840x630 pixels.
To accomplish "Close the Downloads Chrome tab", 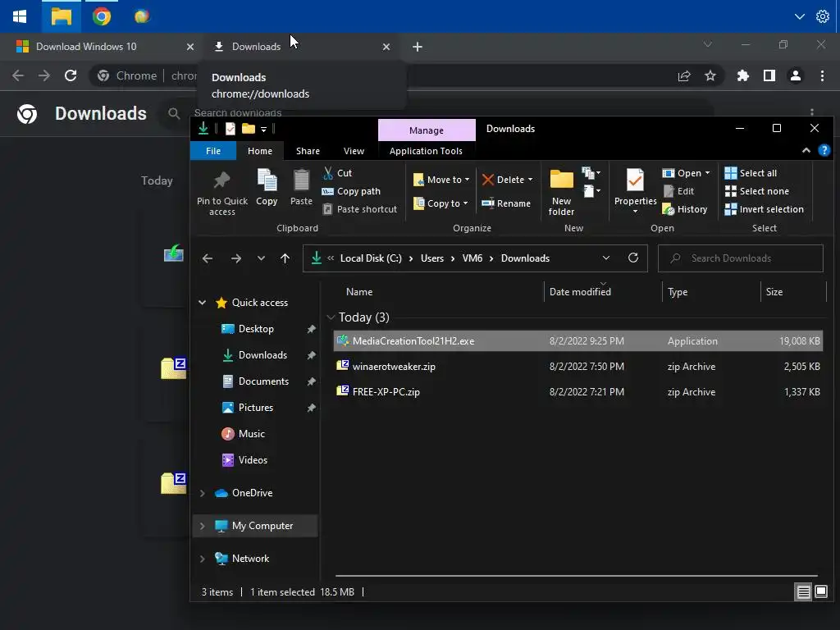I will 386,47.
